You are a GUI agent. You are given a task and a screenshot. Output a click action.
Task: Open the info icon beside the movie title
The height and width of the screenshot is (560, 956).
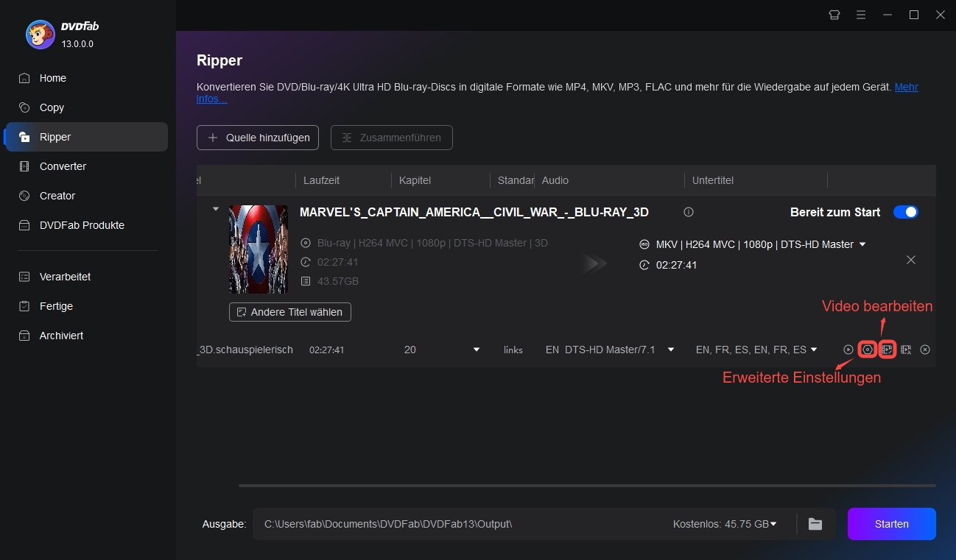pos(689,212)
